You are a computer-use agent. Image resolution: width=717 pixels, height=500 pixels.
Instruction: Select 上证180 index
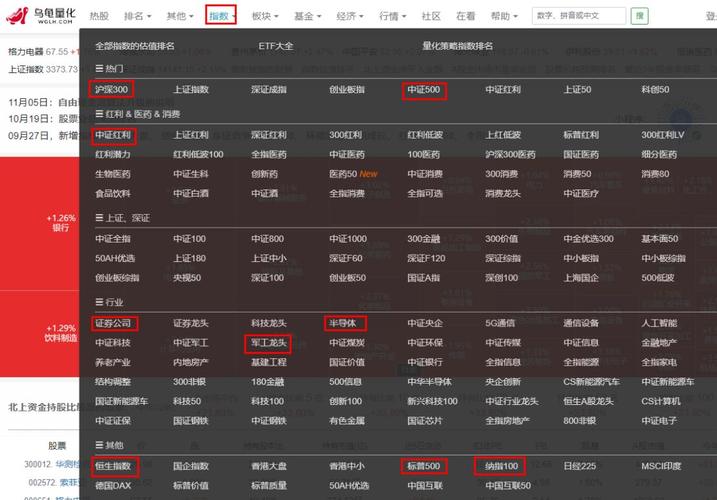tap(189, 258)
